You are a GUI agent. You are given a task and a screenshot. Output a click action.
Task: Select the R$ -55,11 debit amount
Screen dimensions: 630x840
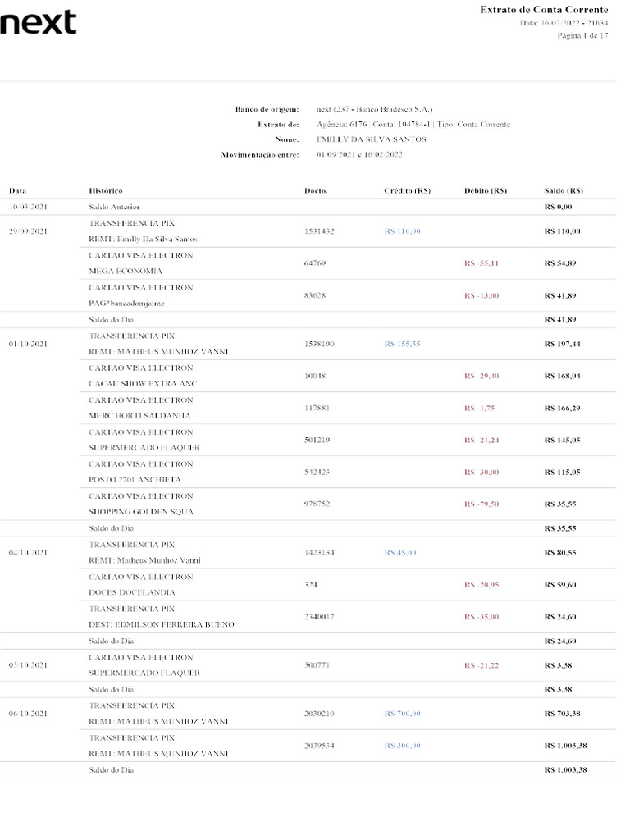pyautogui.click(x=482, y=263)
